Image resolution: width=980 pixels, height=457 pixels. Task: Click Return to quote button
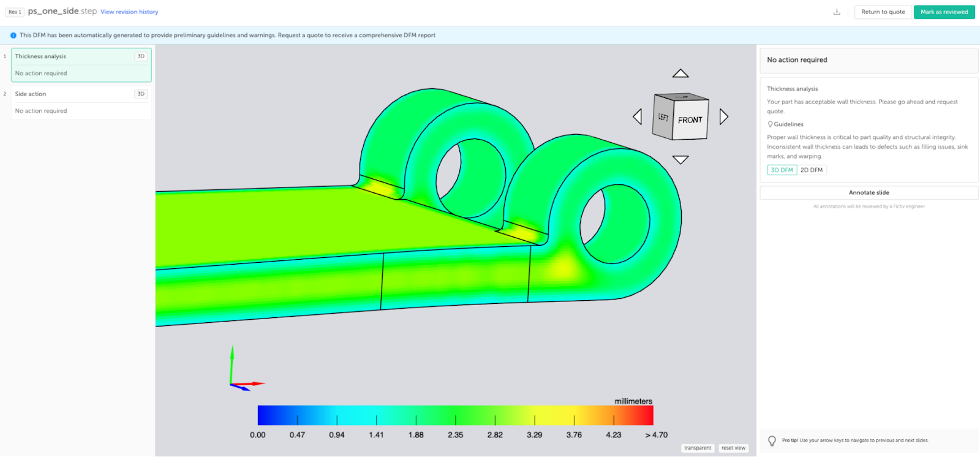click(883, 12)
